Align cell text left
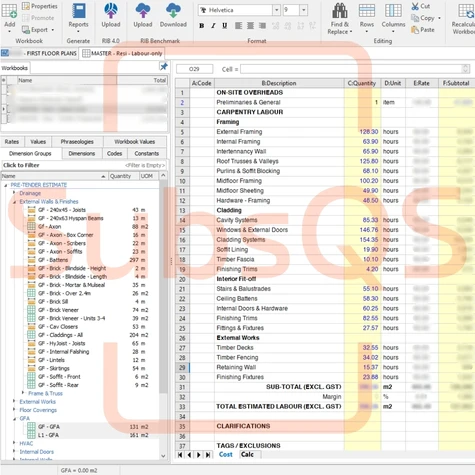The height and width of the screenshot is (475, 475). [x=238, y=26]
